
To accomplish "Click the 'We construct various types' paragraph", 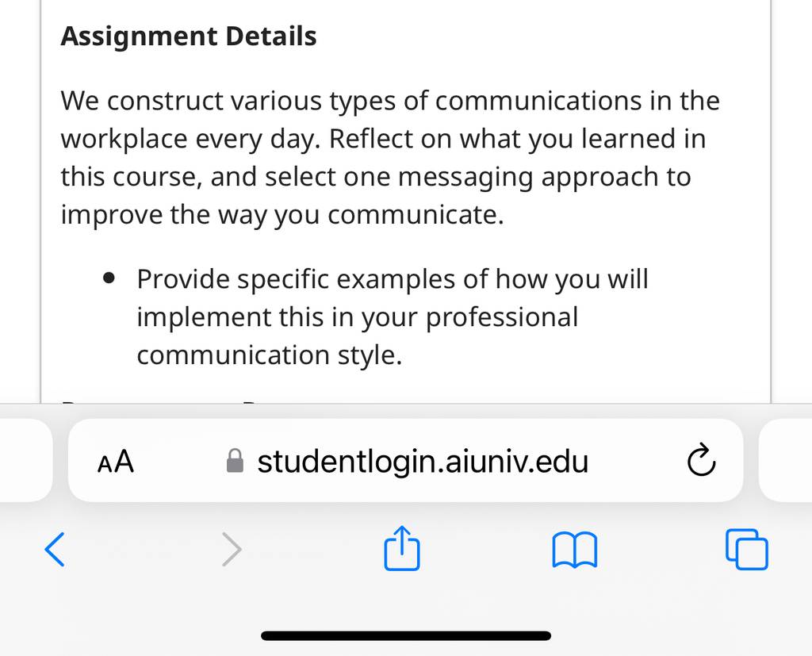I will click(x=390, y=158).
